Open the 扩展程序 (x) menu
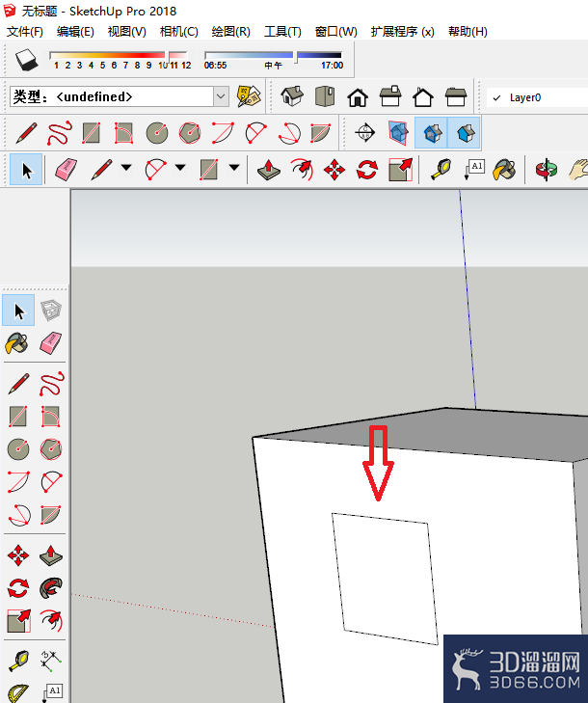588x703 pixels. click(403, 32)
